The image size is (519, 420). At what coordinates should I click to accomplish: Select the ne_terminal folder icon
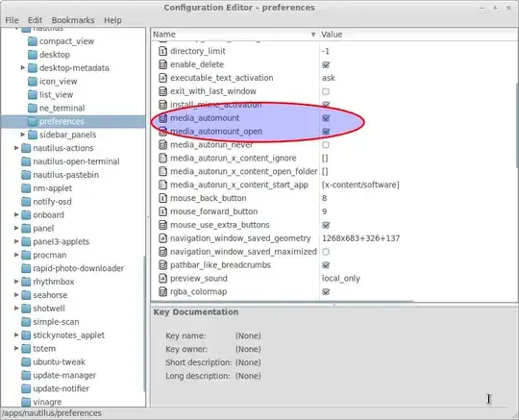33,109
